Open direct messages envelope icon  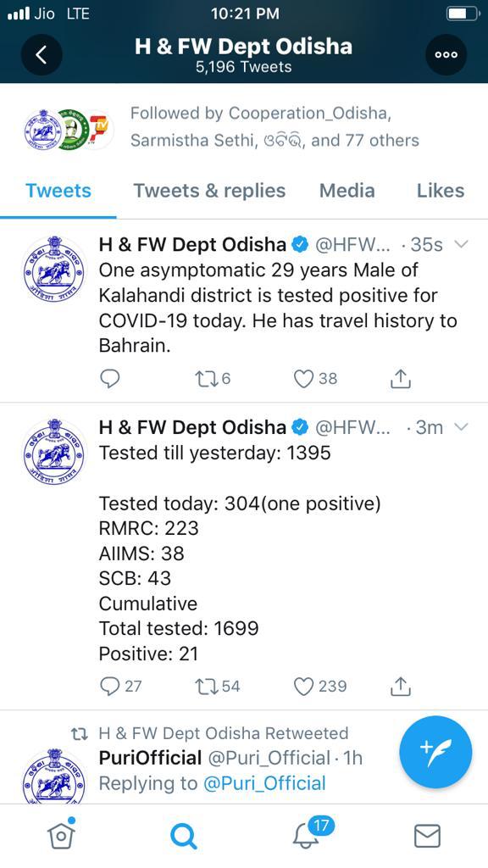427,835
